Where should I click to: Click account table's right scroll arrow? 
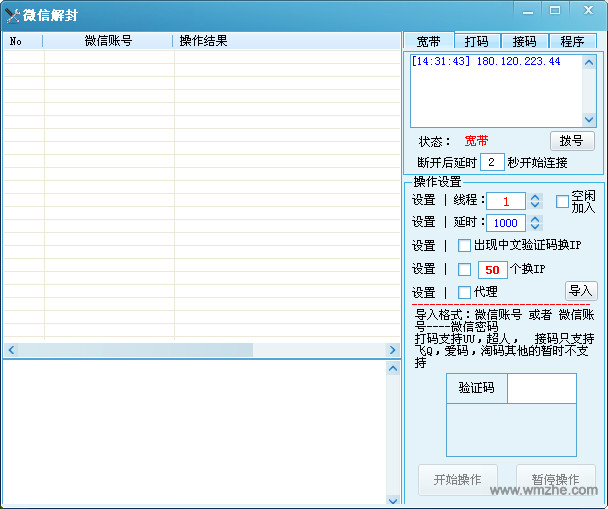393,350
